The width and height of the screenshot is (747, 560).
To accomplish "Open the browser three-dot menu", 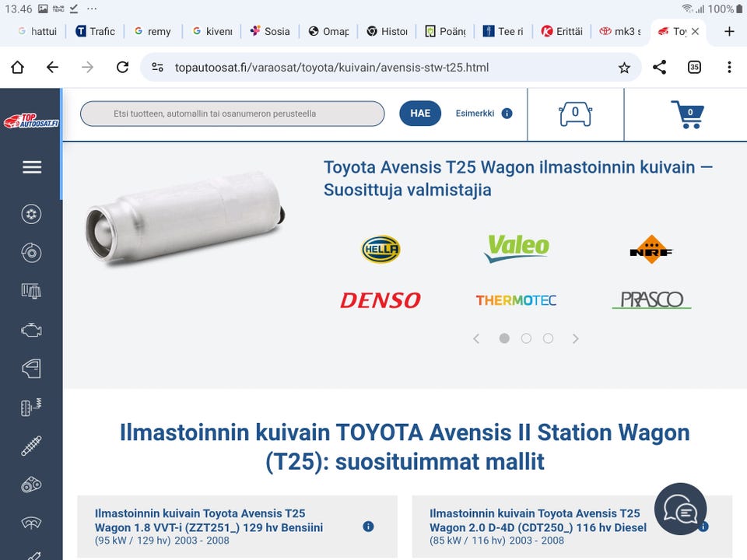I will 729,67.
